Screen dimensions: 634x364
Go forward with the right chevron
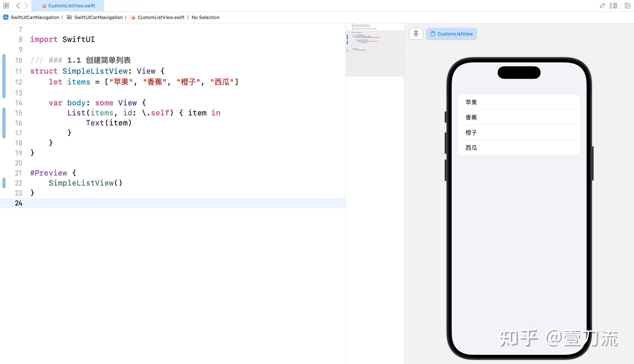(26, 5)
